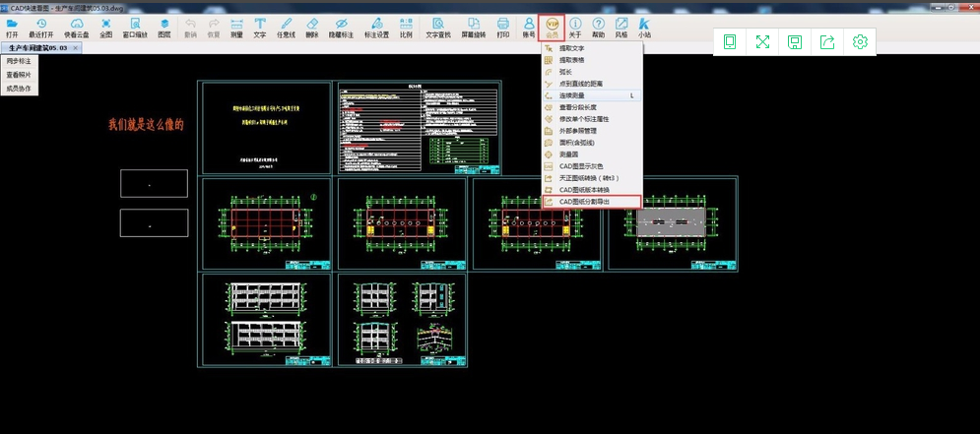Toggle 隐藏标注 hide annotations
Screen dimensions: 980x434
pos(341,26)
